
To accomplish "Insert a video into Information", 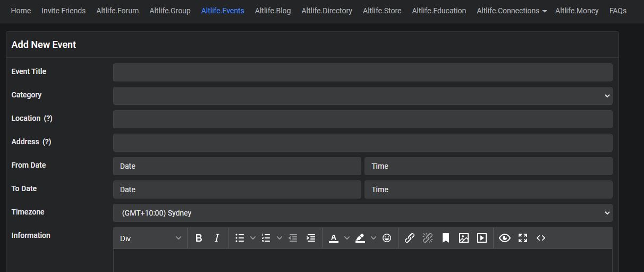I will point(482,238).
